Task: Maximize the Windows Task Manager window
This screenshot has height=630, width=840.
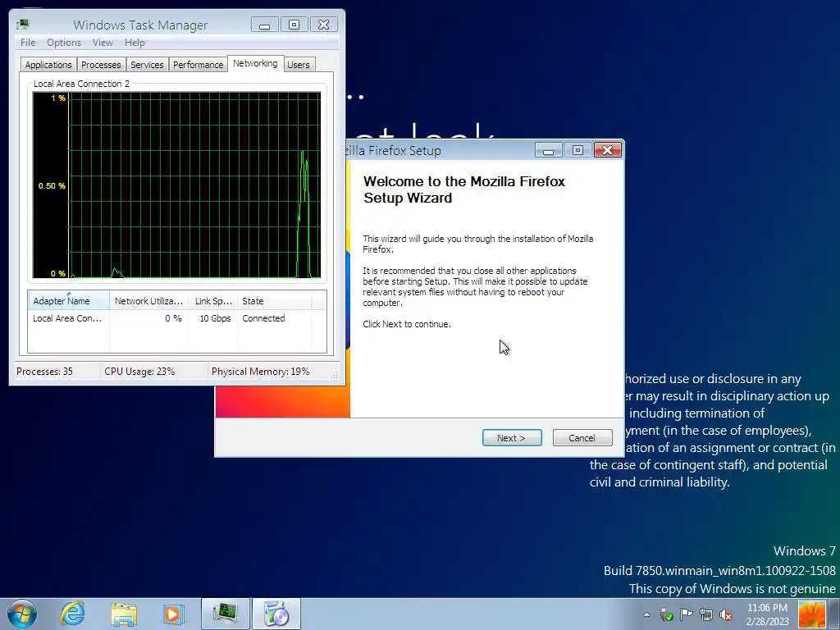Action: [294, 25]
